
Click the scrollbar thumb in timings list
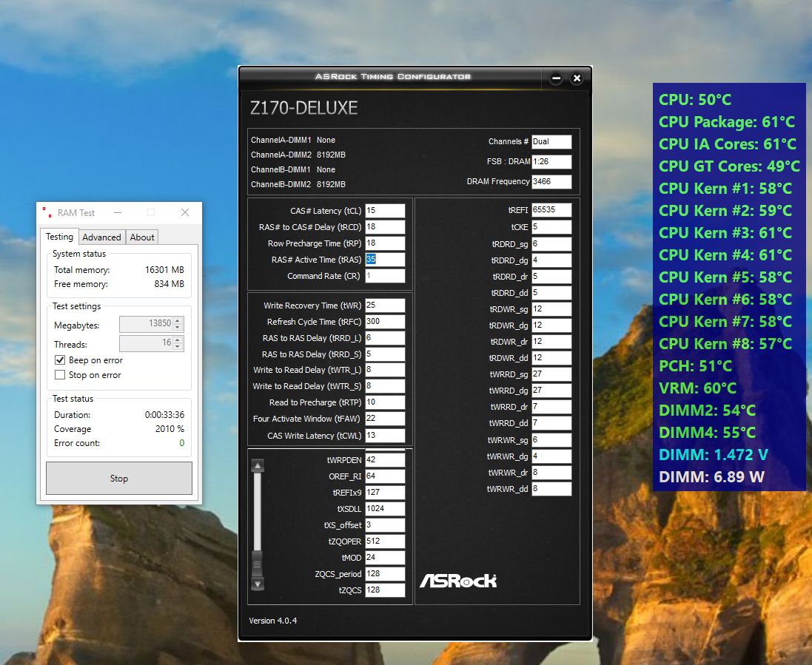[x=258, y=564]
